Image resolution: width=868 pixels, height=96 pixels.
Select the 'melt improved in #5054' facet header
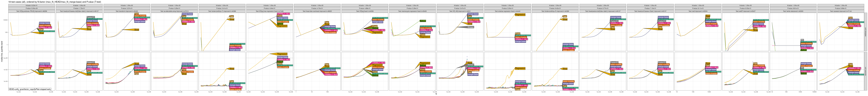click(698, 11)
